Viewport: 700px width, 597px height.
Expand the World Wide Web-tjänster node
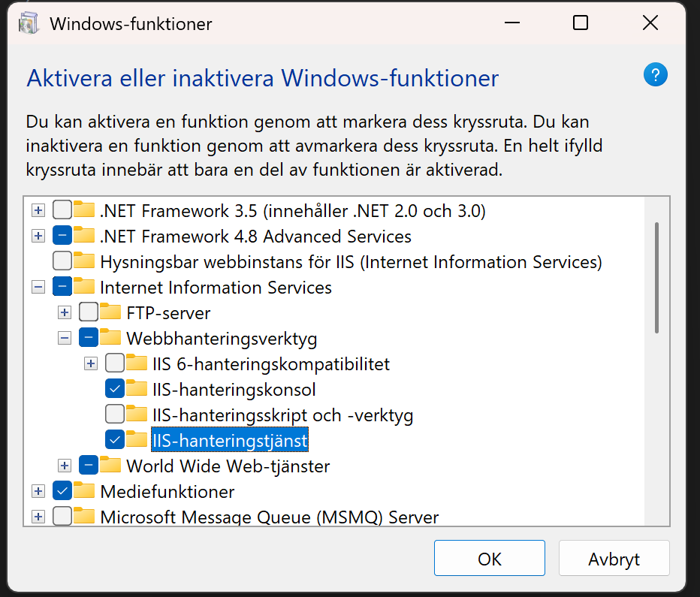[x=65, y=466]
